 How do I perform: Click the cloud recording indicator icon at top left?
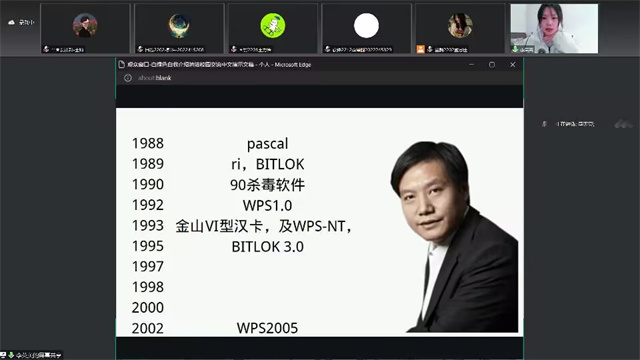pyautogui.click(x=11, y=22)
